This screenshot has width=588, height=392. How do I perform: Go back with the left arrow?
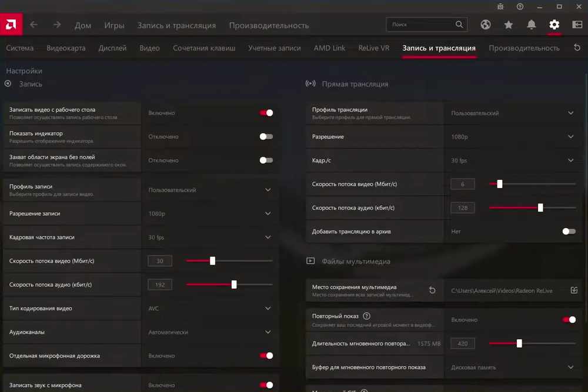tap(34, 25)
